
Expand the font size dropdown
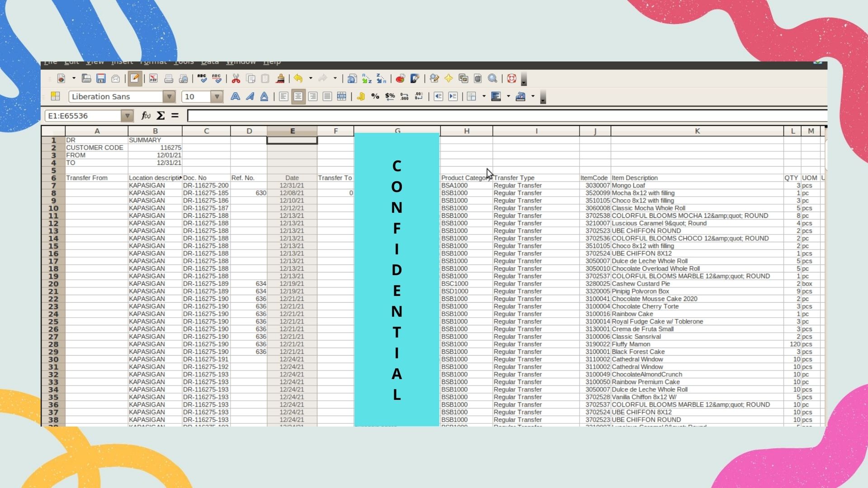pos(217,96)
